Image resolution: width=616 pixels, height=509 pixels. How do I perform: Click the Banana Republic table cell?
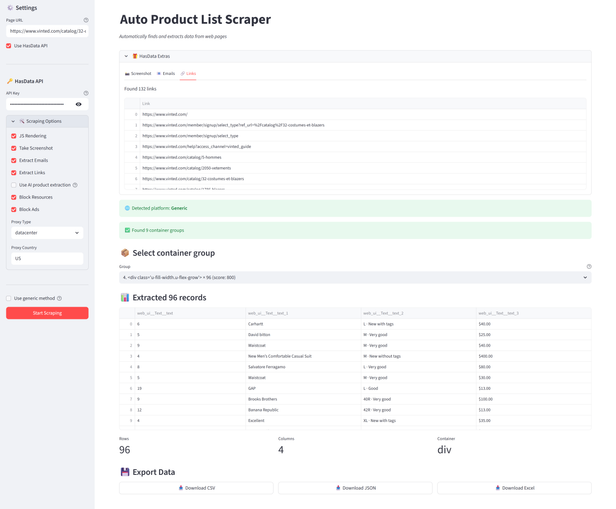303,410
